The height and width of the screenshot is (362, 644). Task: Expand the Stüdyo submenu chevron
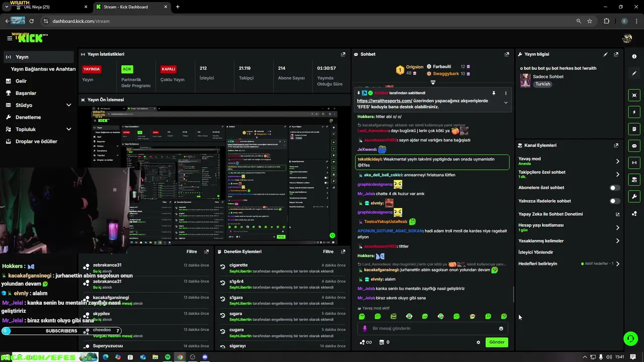(68, 105)
